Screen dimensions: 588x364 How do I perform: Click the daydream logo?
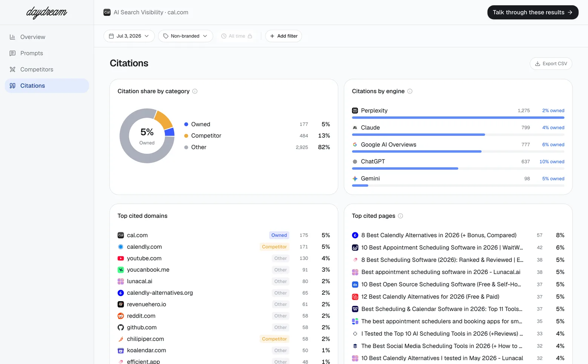pyautogui.click(x=47, y=12)
